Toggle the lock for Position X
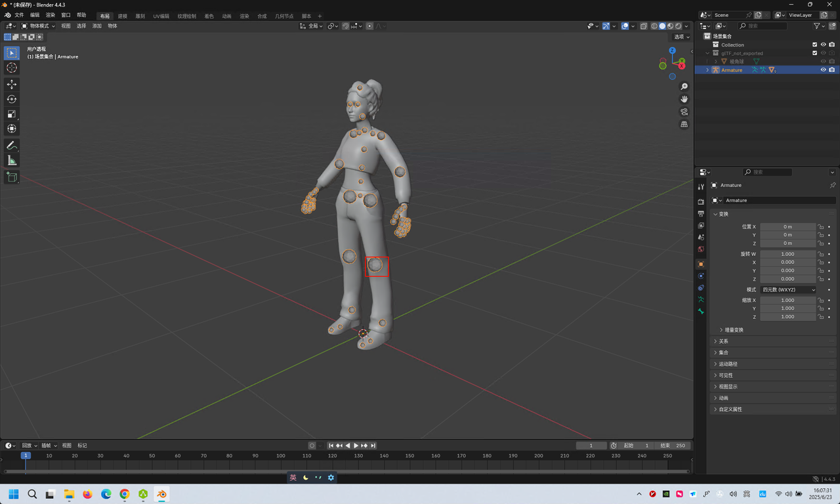Image resolution: width=840 pixels, height=504 pixels. click(x=820, y=226)
